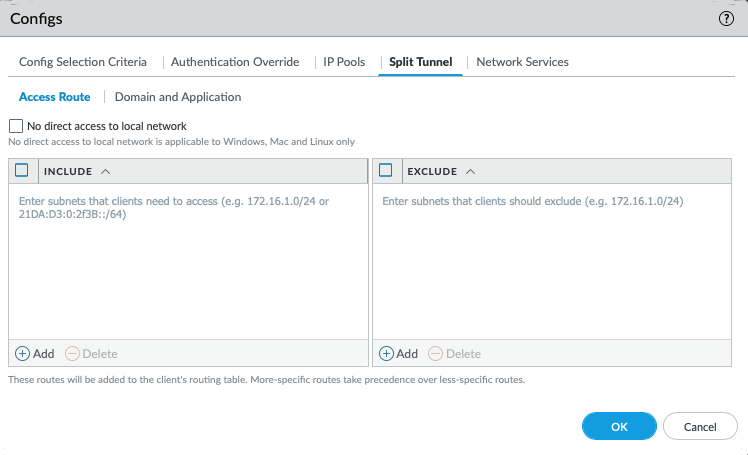Select the Split Tunnel tab
This screenshot has width=748, height=455.
(420, 62)
